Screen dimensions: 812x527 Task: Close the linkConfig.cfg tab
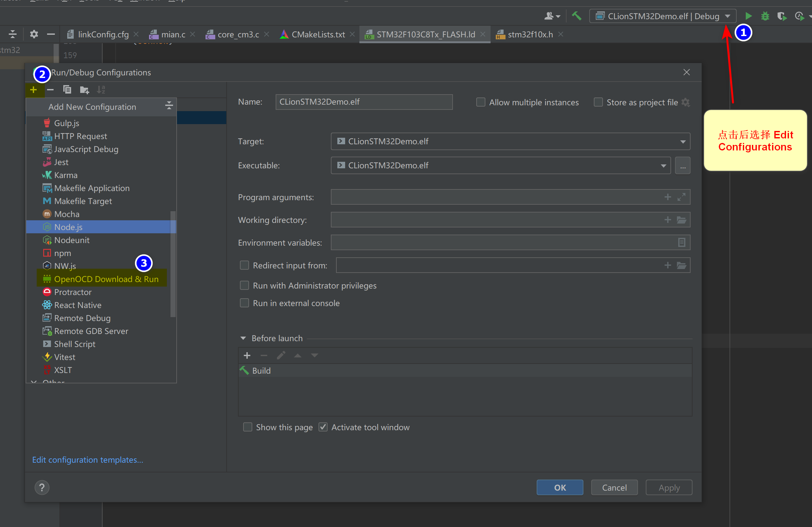(x=136, y=34)
